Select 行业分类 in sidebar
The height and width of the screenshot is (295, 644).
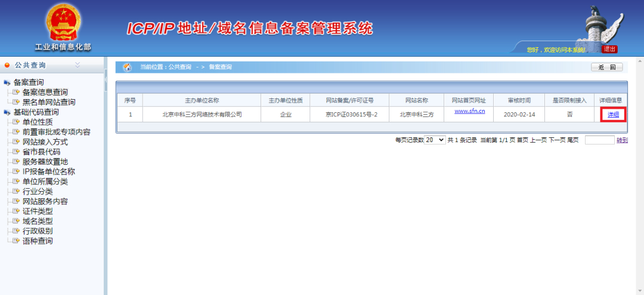click(38, 191)
